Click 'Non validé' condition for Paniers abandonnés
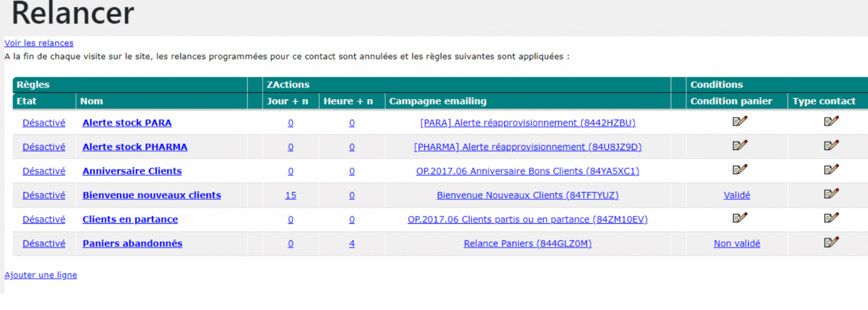 (737, 244)
